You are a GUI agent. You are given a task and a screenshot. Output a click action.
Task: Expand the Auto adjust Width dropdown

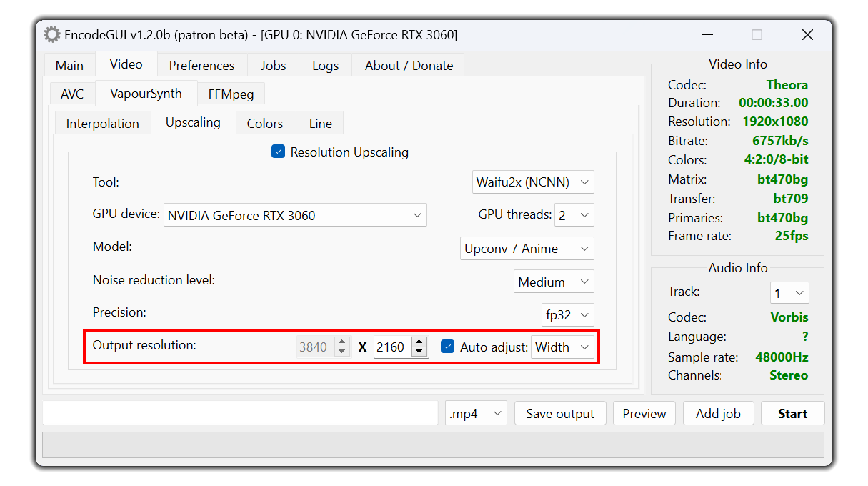[562, 347]
